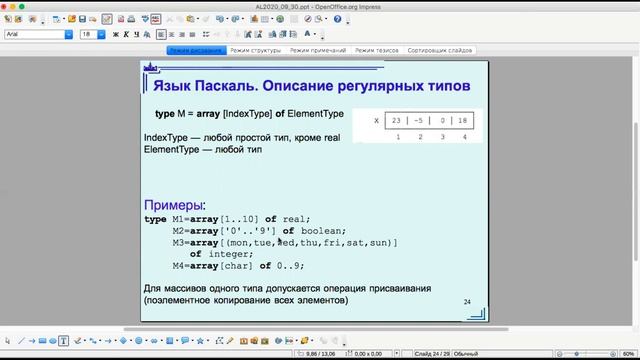
Task: Switch to Режим структуры tab
Action: click(x=256, y=50)
